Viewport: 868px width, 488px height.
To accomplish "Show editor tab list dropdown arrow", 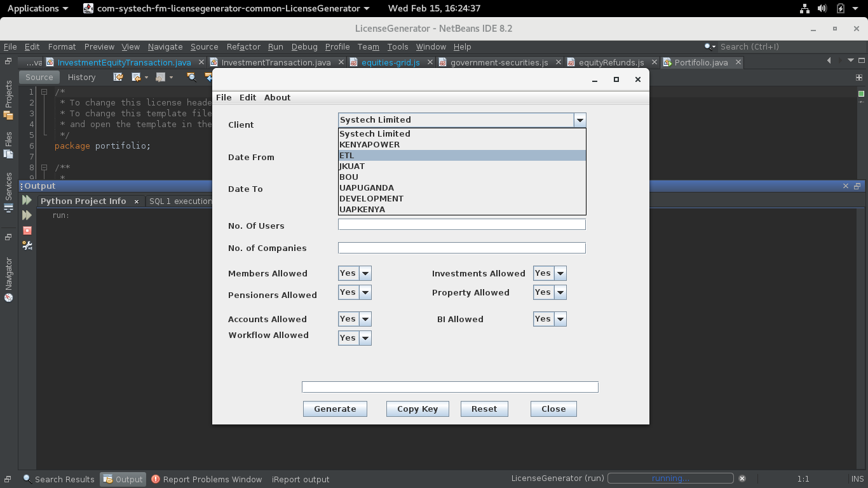I will point(851,61).
